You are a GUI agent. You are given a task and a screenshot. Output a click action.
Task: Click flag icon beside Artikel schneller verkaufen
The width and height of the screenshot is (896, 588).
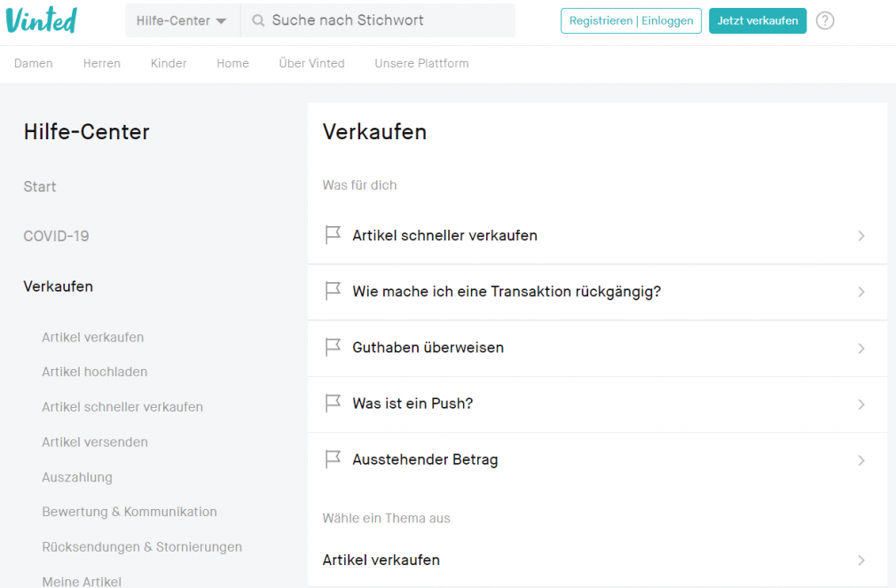pos(333,235)
